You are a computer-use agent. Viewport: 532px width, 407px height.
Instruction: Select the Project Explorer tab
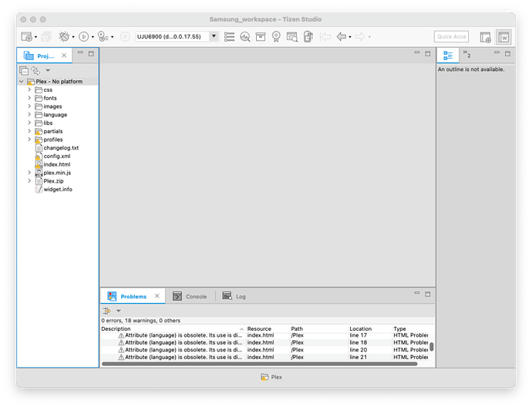point(45,55)
